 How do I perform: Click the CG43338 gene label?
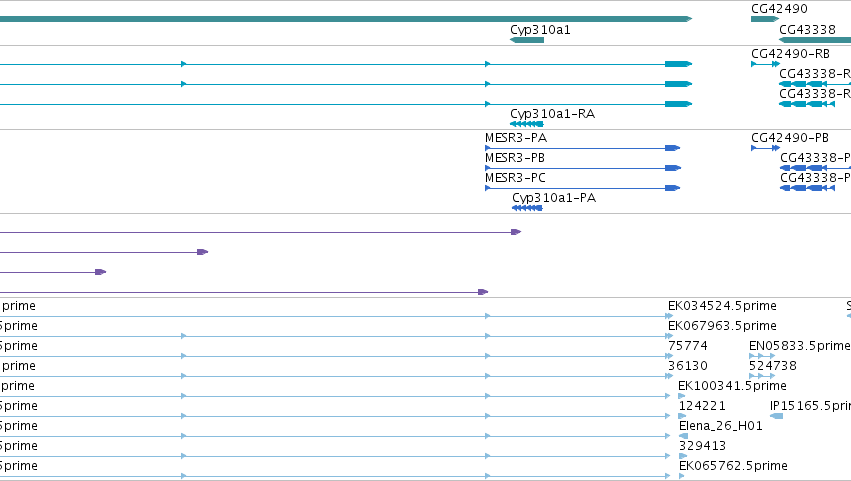[808, 30]
